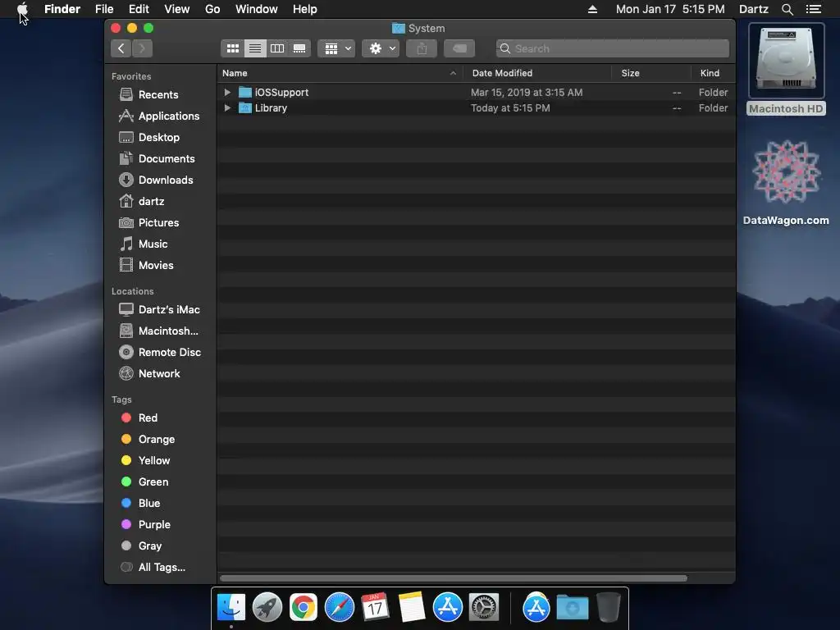Open the Help menu

(x=305, y=9)
